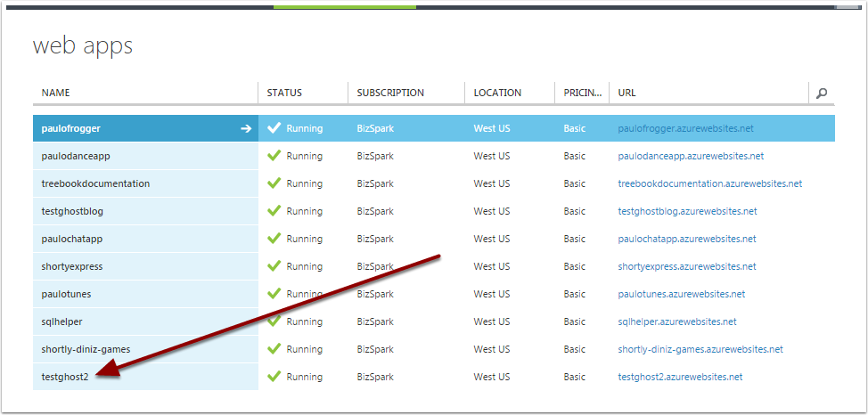Click Basic pricing tier in paulochatapp row
The image size is (868, 415).
pyautogui.click(x=575, y=239)
